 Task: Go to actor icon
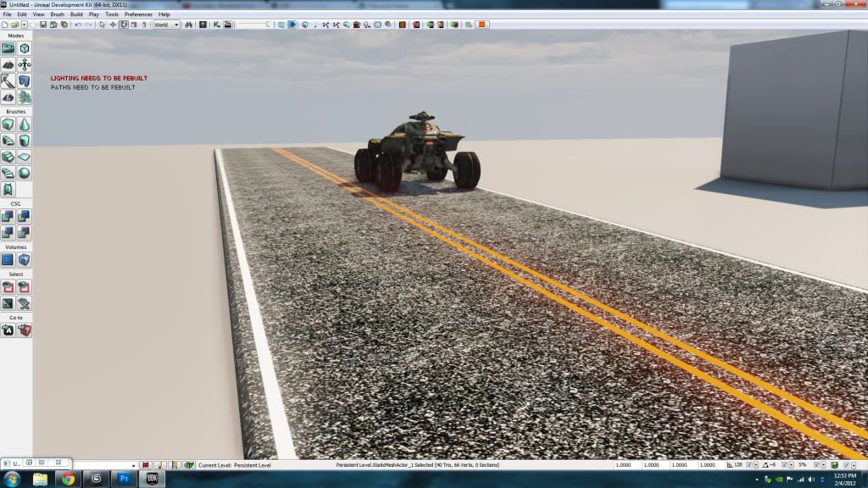pyautogui.click(x=8, y=330)
